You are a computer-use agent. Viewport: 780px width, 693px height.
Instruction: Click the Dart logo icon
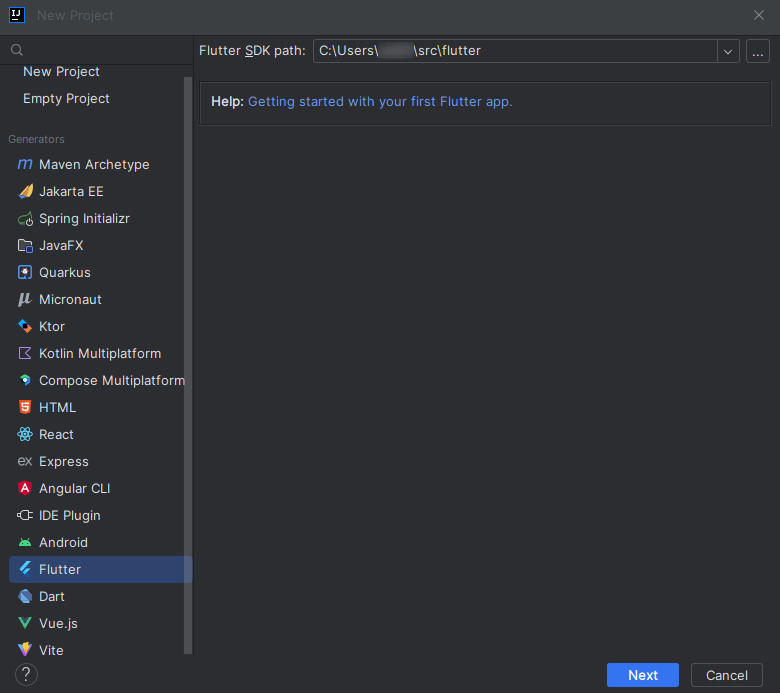coord(25,596)
